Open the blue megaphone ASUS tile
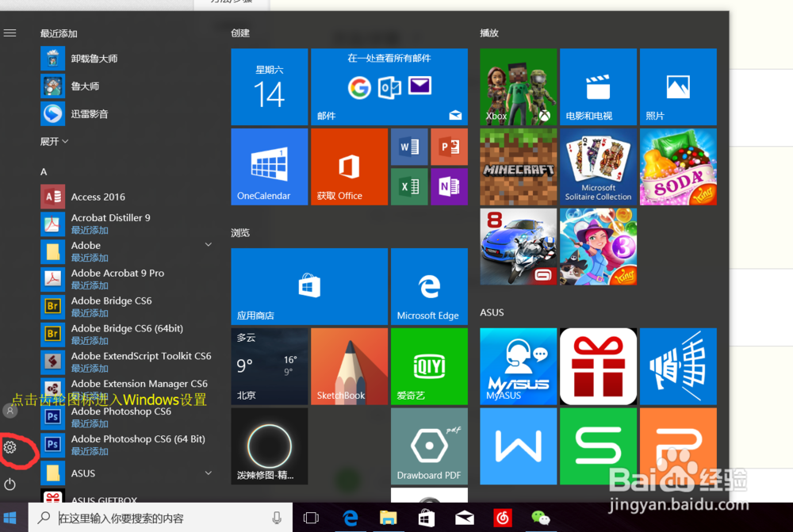This screenshot has width=793, height=532. pyautogui.click(x=678, y=366)
